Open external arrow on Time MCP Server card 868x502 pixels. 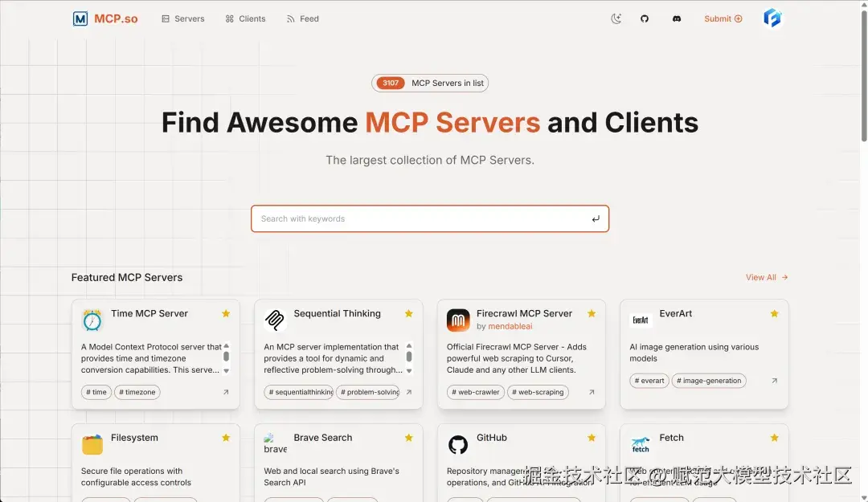[x=226, y=392]
